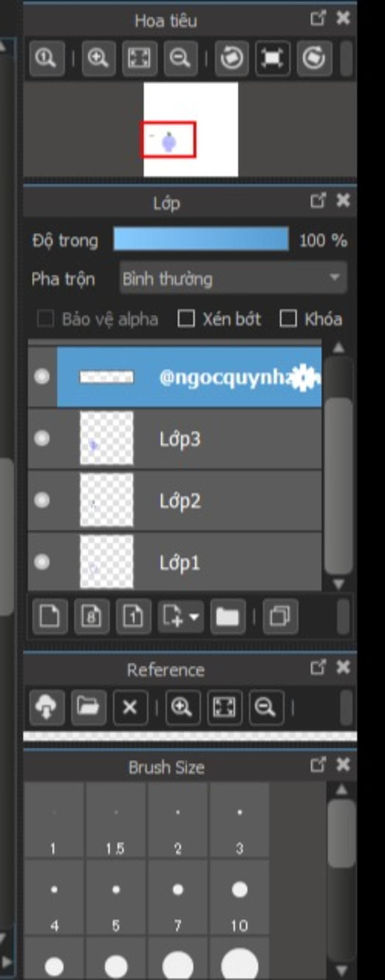Screen dimensions: 385x980
Task: Enable the Khóa checkbox
Action: point(288,318)
